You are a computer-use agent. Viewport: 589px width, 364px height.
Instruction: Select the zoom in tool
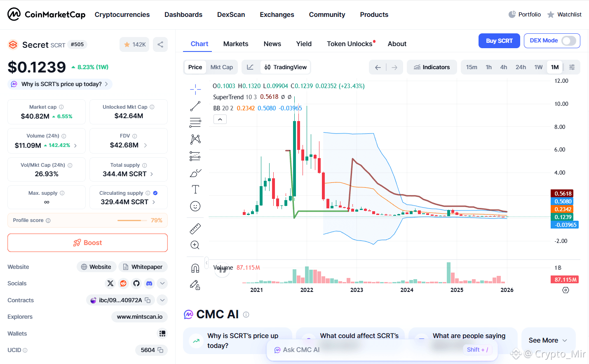pyautogui.click(x=195, y=245)
